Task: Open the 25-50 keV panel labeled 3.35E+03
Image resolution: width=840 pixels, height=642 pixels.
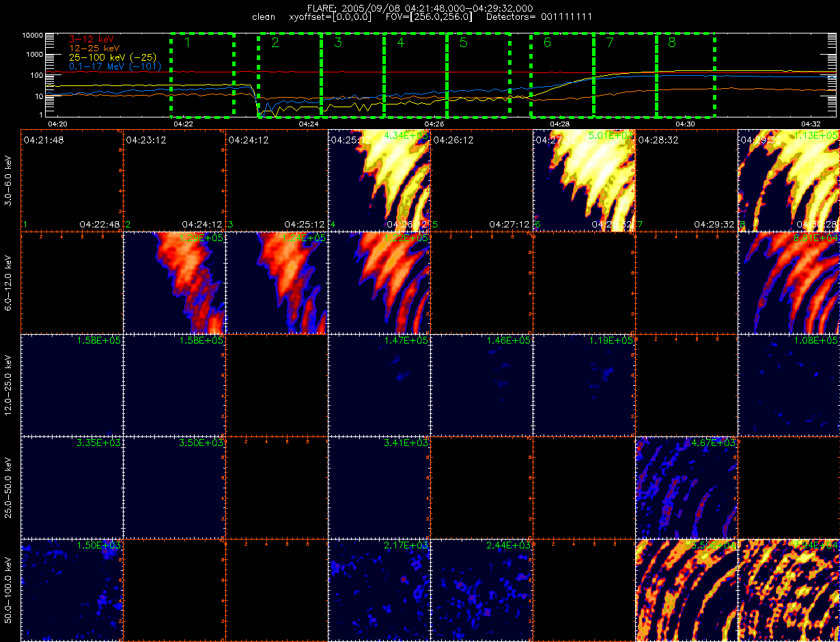Action: coord(72,487)
